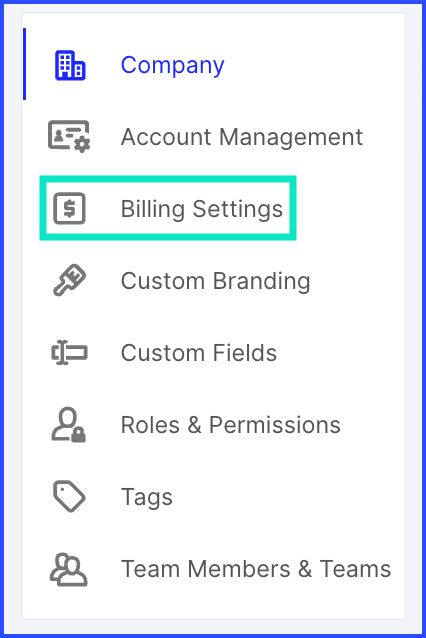
Task: Click the Billing Settings dollar sign icon
Action: 70,208
